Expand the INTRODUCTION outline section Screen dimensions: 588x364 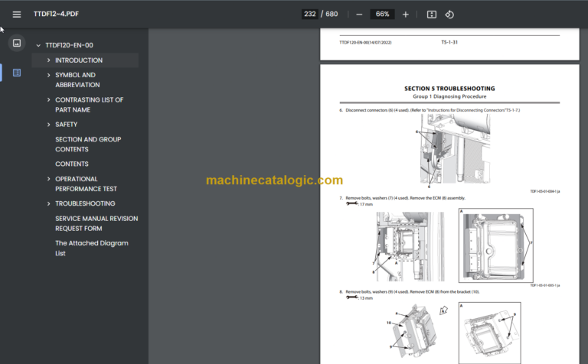(x=49, y=60)
